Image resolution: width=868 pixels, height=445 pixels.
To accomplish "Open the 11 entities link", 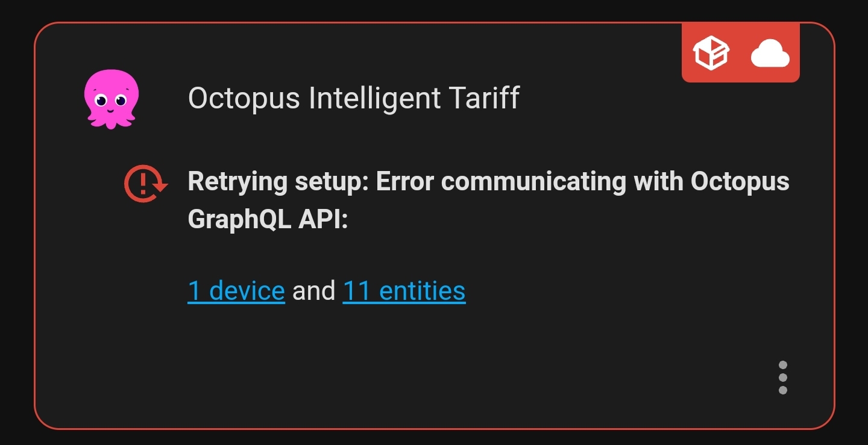I will (404, 291).
